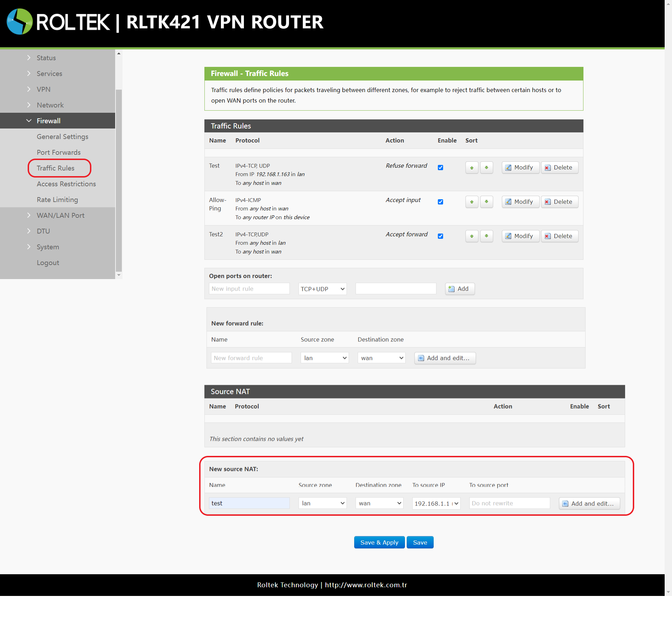
Task: Toggle the Test2 rule enable checkbox
Action: coord(440,236)
